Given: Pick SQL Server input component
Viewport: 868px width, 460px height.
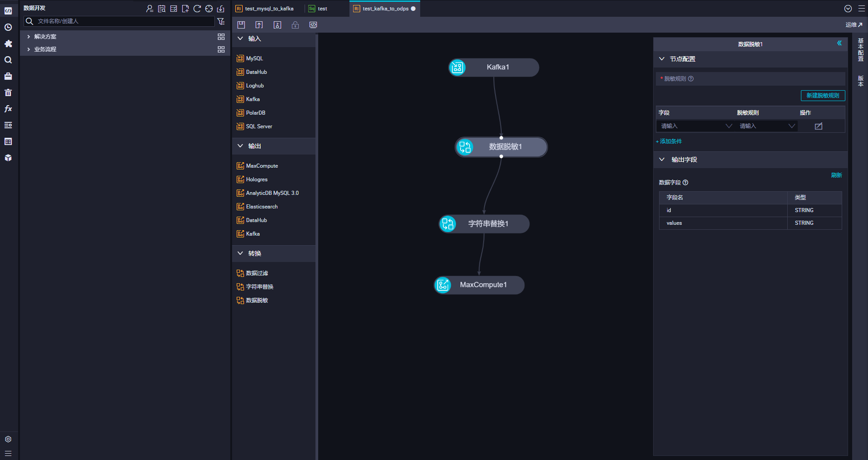Looking at the screenshot, I should coord(254,126).
